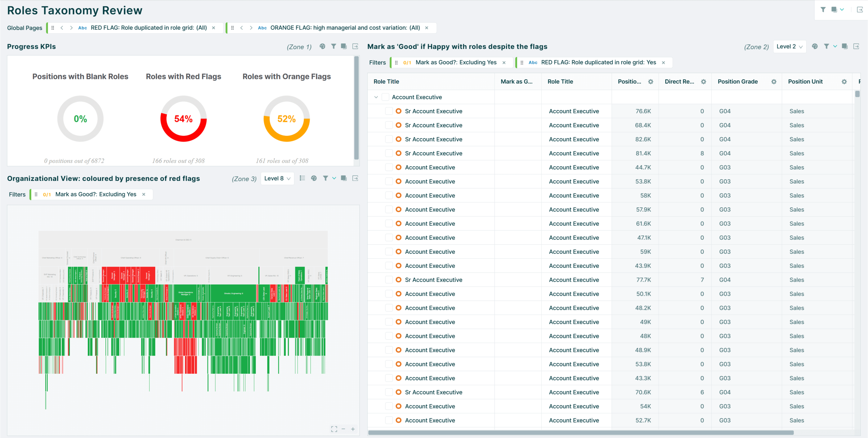Click the Roles with Red Flags 54% gauge

[x=183, y=119]
